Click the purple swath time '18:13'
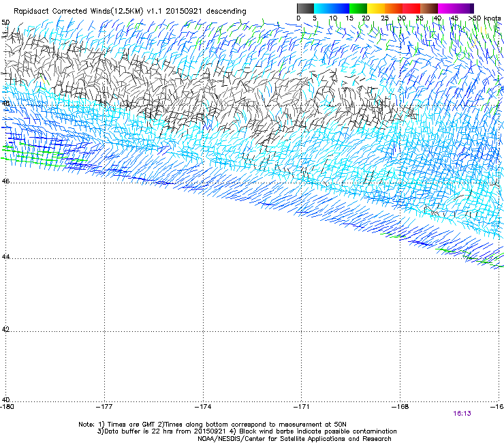The height and width of the screenshot is (443, 504). pyautogui.click(x=462, y=414)
